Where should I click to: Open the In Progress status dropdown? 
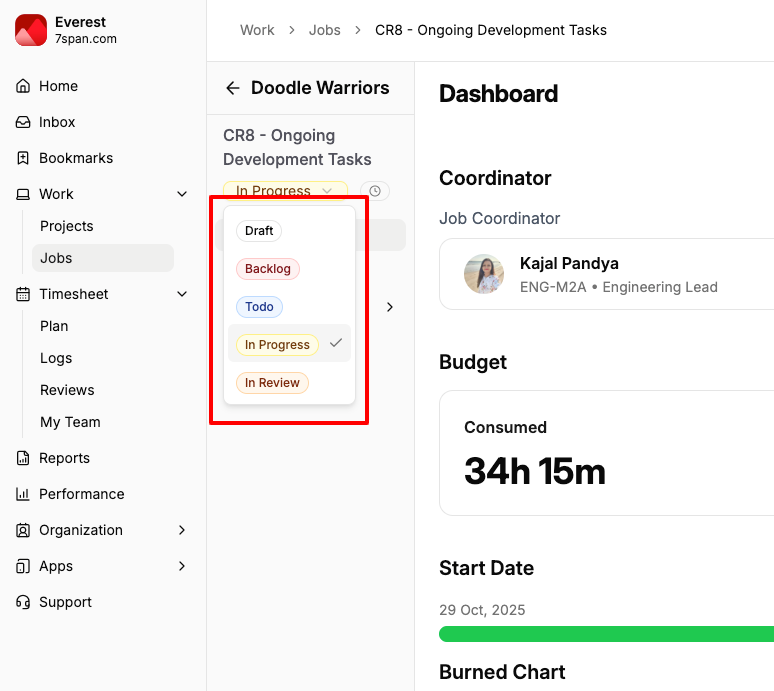[x=285, y=191]
